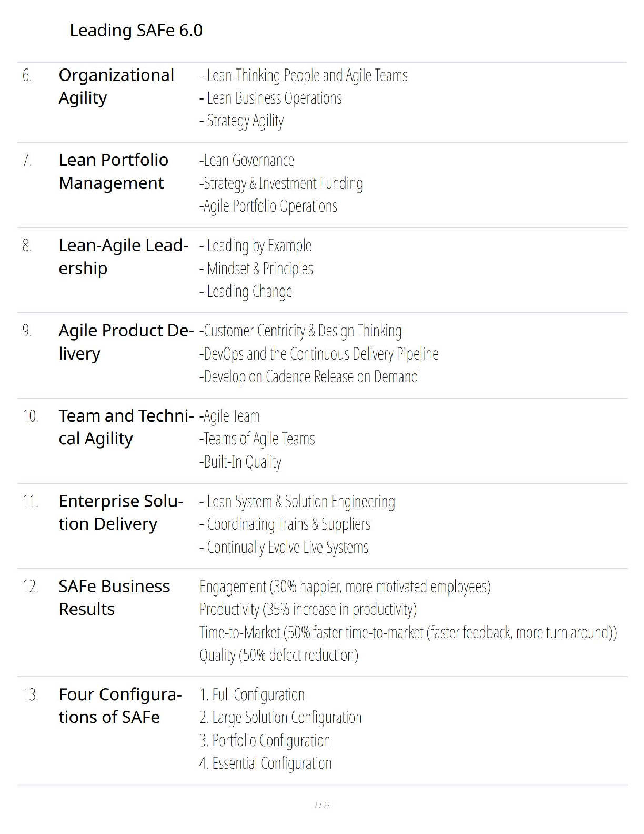Click the "Leading SAFe 6.0" page title

click(136, 31)
